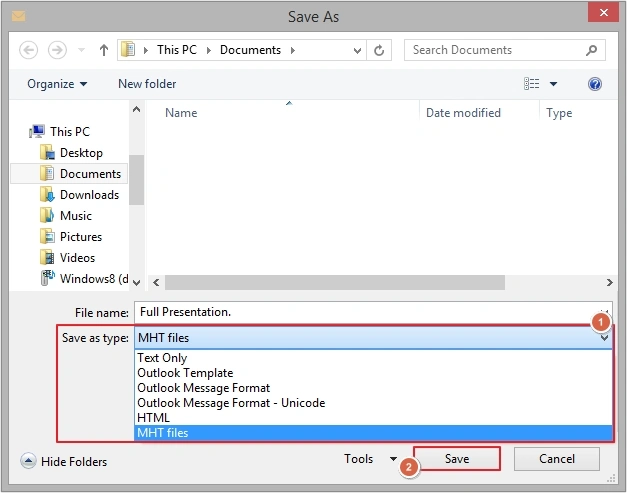Screen dimensions: 627x493
Task: Open the Music folder in the tree
Action: 76,216
